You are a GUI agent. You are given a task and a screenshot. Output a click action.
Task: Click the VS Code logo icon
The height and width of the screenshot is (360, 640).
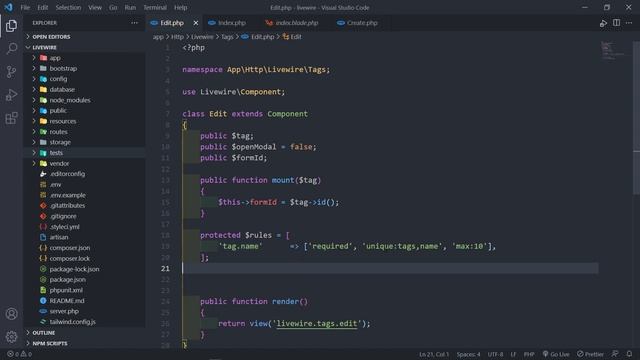point(9,7)
